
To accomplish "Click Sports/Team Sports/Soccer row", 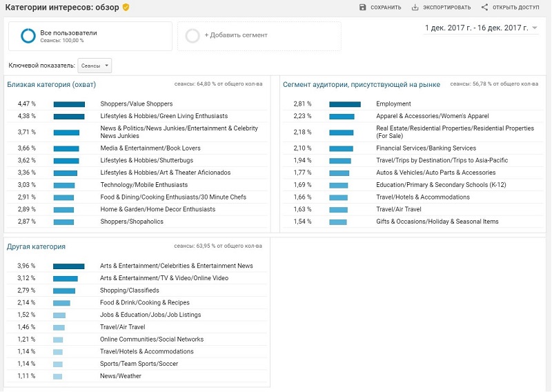I will [137, 364].
